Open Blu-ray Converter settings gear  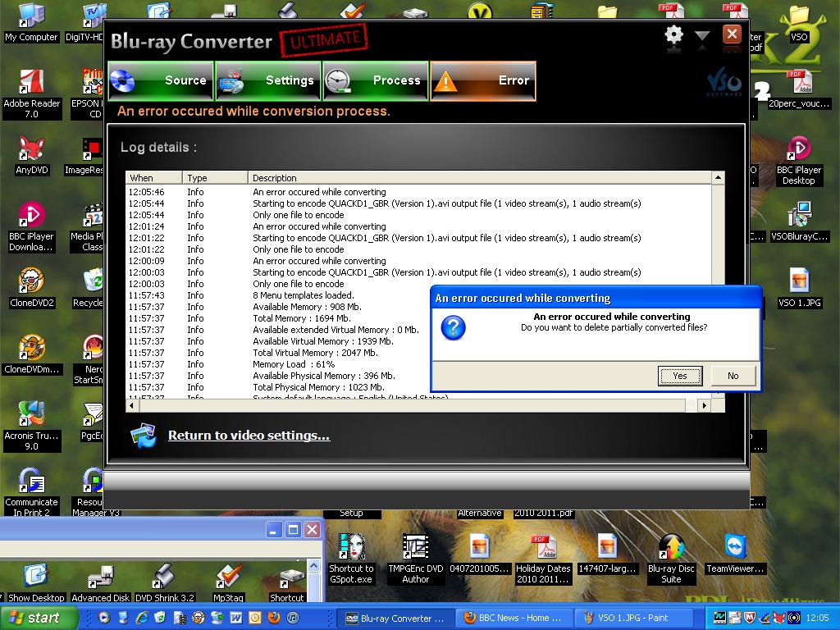click(x=673, y=35)
